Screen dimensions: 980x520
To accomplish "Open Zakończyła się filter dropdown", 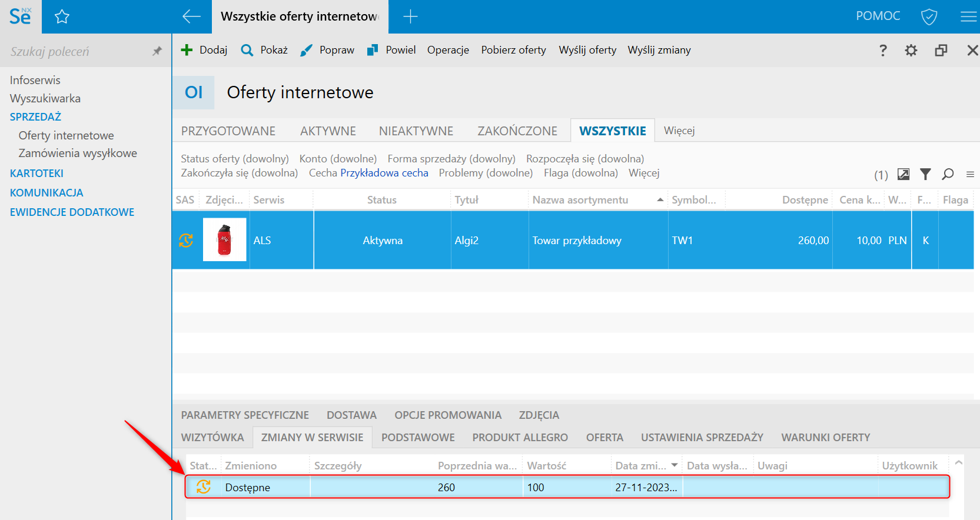I will pos(240,173).
